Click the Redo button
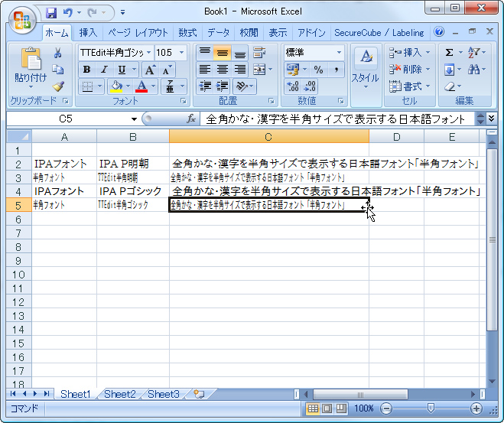504x423 pixels. [x=93, y=12]
